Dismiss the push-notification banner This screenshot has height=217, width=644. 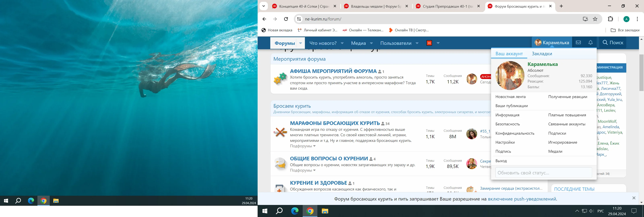634,198
